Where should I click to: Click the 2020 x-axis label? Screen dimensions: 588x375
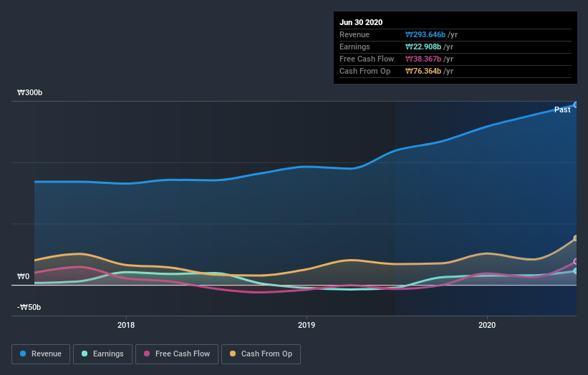pos(487,325)
